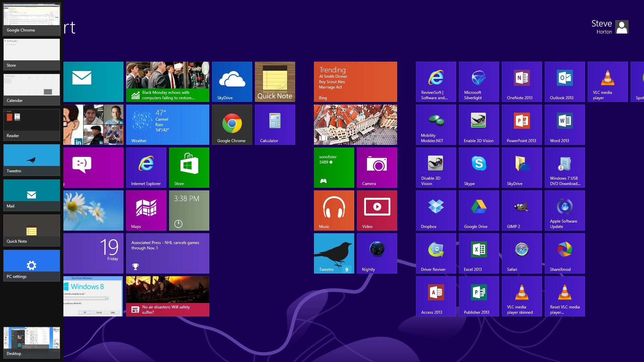Open Excel 2013
The image size is (644, 362).
click(479, 253)
